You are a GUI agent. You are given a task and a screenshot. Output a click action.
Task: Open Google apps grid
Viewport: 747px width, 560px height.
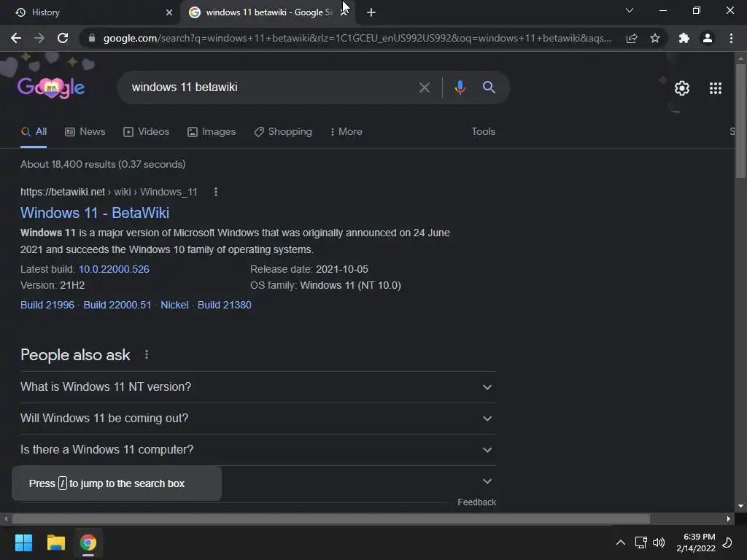pyautogui.click(x=715, y=88)
